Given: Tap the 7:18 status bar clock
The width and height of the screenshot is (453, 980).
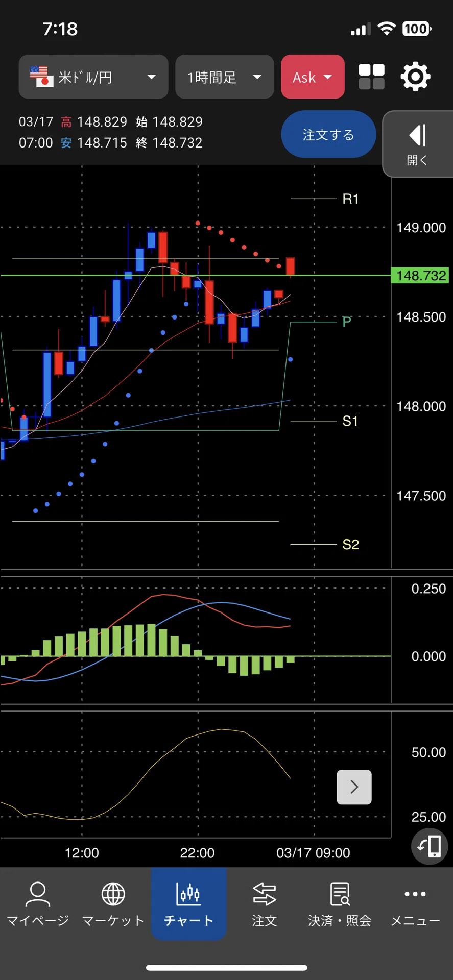Looking at the screenshot, I should pyautogui.click(x=60, y=29).
